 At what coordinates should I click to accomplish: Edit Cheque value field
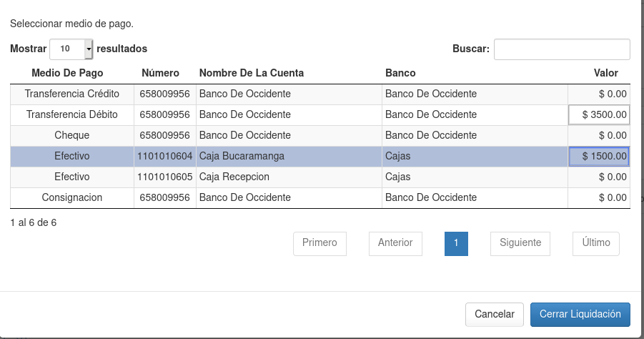tap(599, 135)
